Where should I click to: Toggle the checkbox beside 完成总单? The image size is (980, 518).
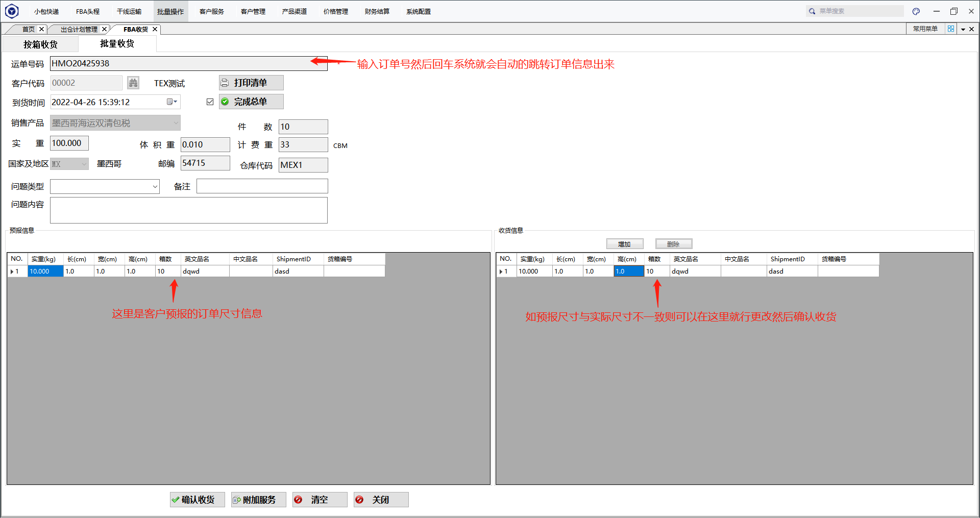pyautogui.click(x=210, y=102)
